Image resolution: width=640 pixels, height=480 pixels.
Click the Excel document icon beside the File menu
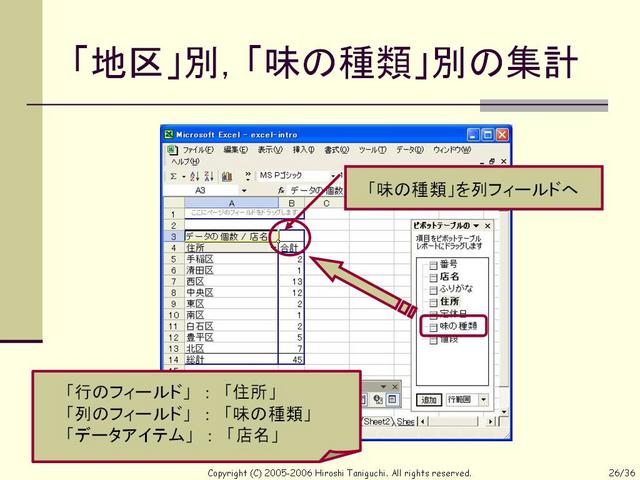(173, 150)
